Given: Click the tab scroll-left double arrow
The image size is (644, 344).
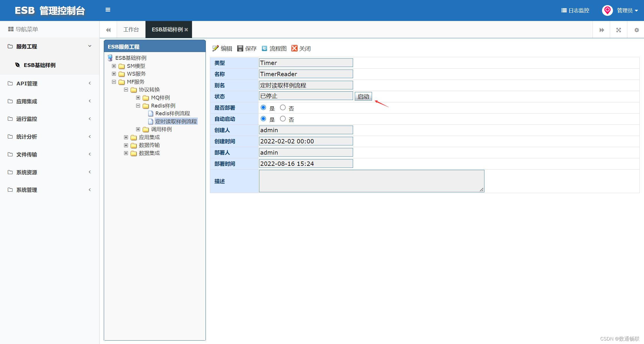Looking at the screenshot, I should point(108,30).
